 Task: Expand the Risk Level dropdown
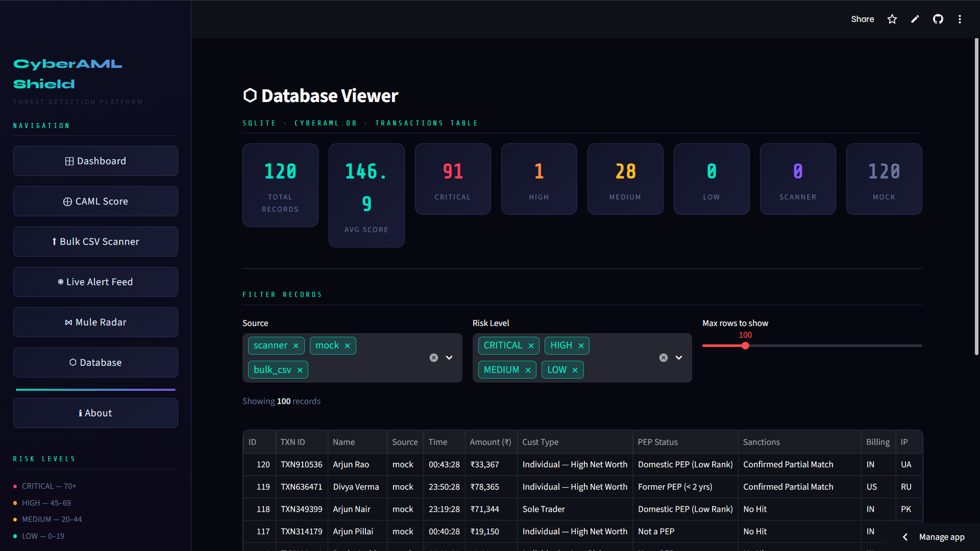tap(679, 358)
